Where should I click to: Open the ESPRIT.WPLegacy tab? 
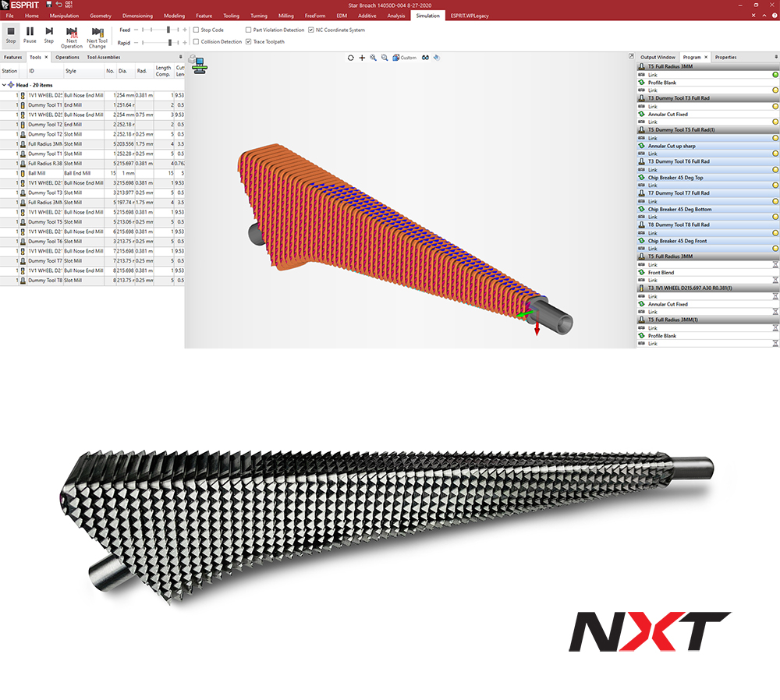470,16
